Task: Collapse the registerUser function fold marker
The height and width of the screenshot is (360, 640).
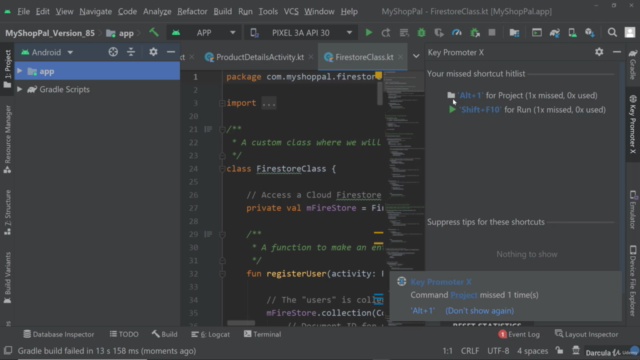Action: coord(222,273)
